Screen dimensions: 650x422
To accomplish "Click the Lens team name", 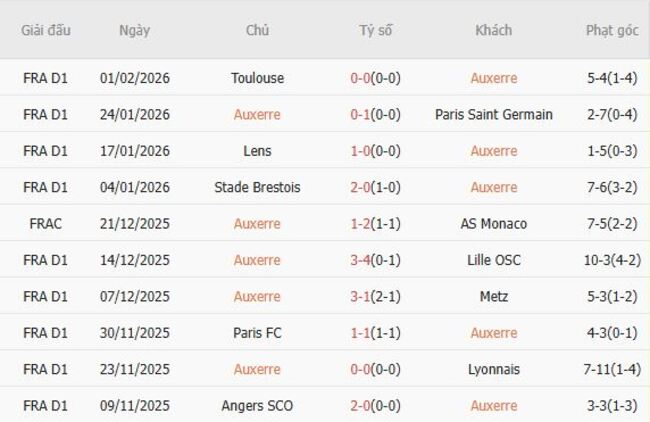I will (257, 151).
